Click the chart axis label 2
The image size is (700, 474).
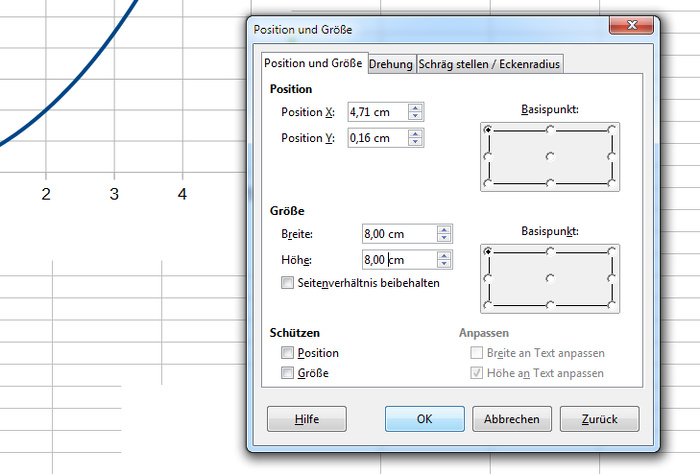click(x=46, y=194)
